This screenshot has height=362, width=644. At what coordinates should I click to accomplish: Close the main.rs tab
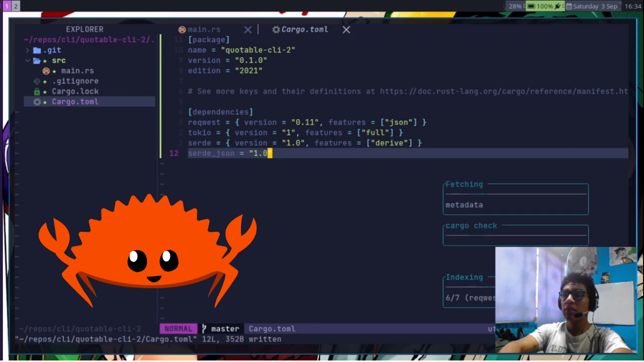[248, 30]
